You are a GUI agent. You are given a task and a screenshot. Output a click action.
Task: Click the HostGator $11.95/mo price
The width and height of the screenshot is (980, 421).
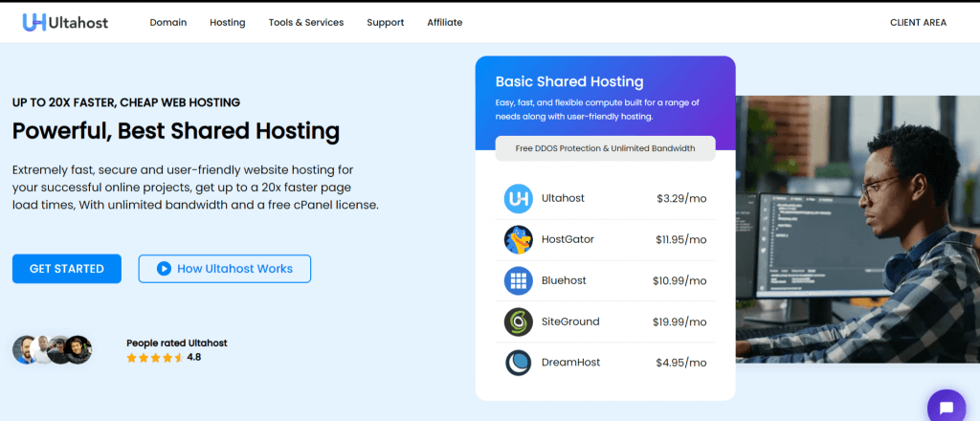(x=681, y=240)
